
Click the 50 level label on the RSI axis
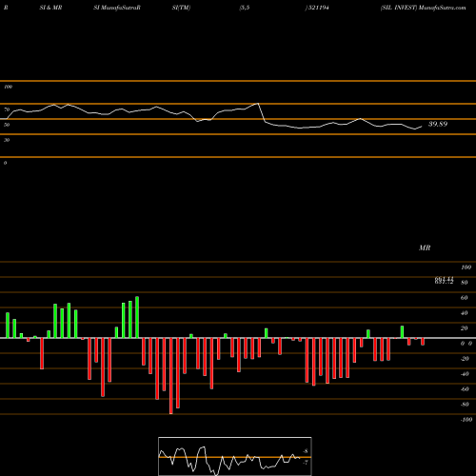[x=7, y=125]
